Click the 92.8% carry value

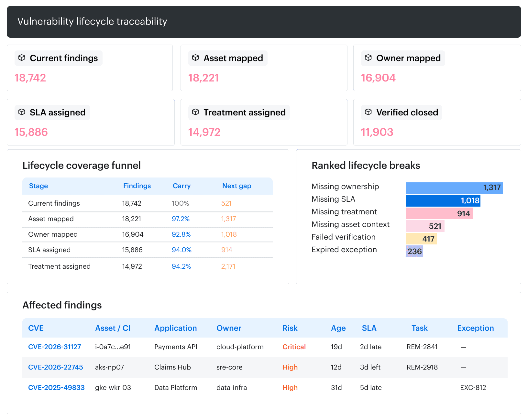(181, 234)
